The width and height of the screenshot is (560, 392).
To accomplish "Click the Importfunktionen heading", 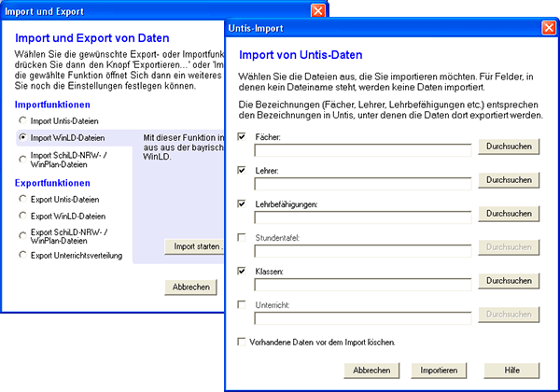I will 52,105.
